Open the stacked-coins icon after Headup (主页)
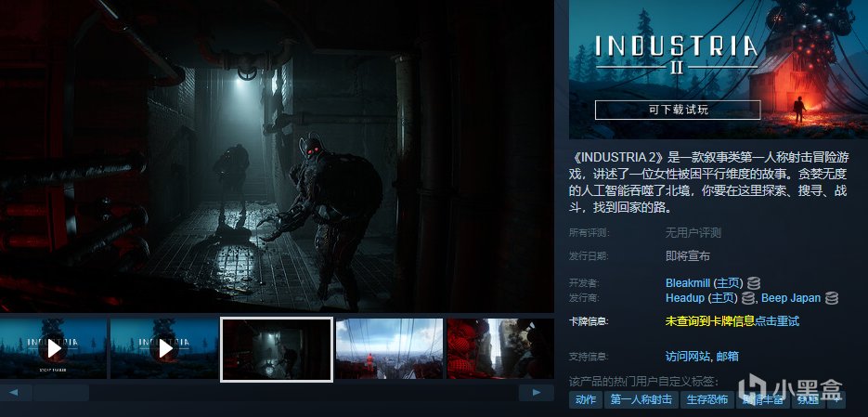Image resolution: width=868 pixels, height=417 pixels. click(x=748, y=298)
